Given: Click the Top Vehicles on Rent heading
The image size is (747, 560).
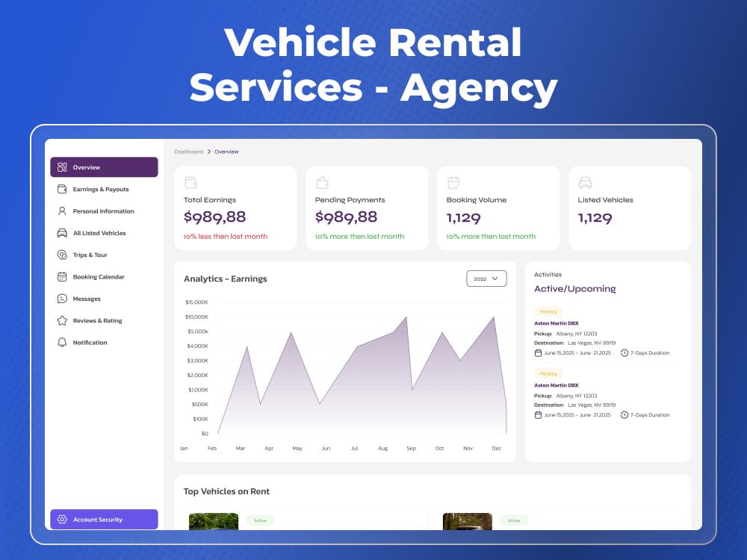Looking at the screenshot, I should coord(226,491).
